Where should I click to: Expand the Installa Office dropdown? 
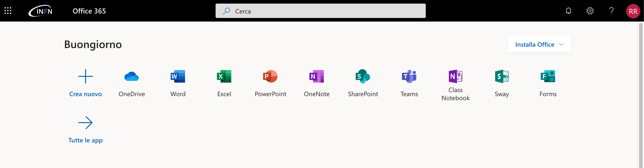point(539,44)
